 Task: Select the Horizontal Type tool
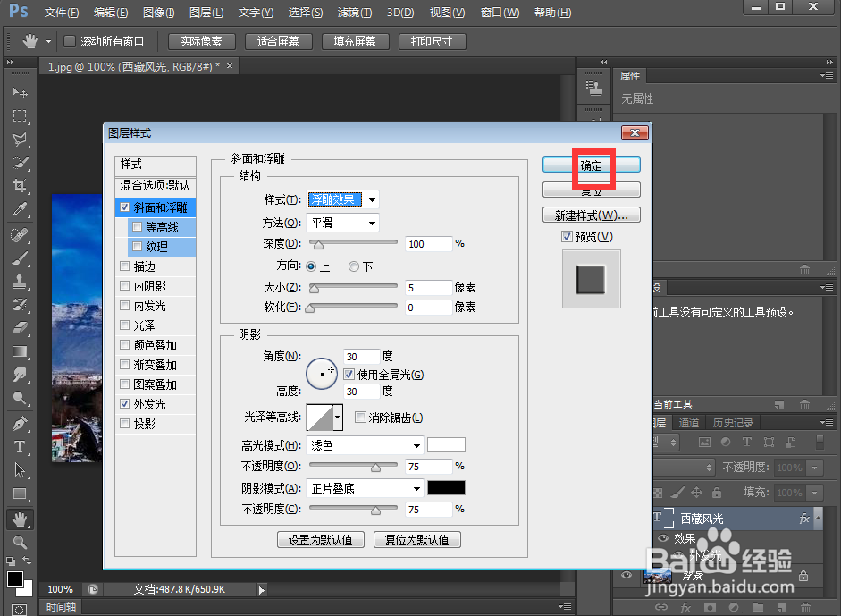(x=20, y=446)
